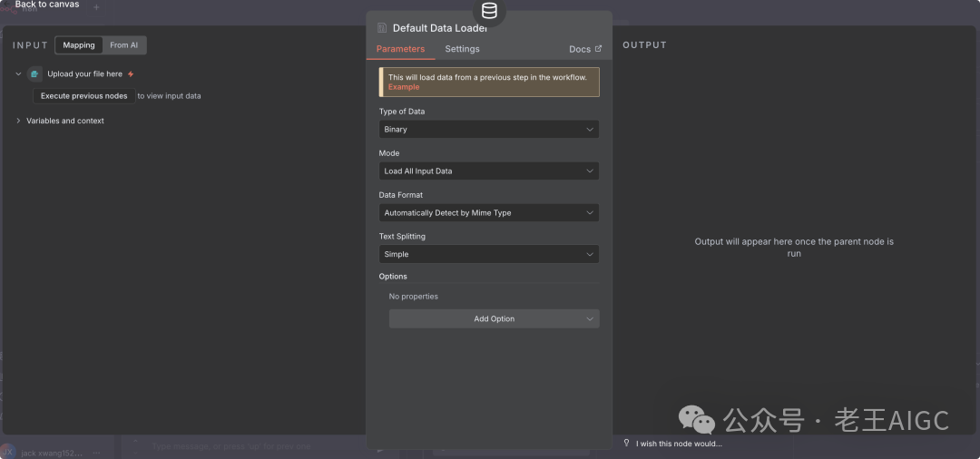980x459 pixels.
Task: Go Back to canvas
Action: tap(47, 5)
